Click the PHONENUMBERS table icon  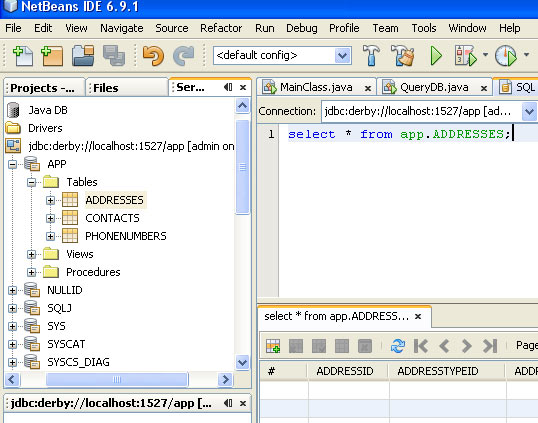(70, 236)
